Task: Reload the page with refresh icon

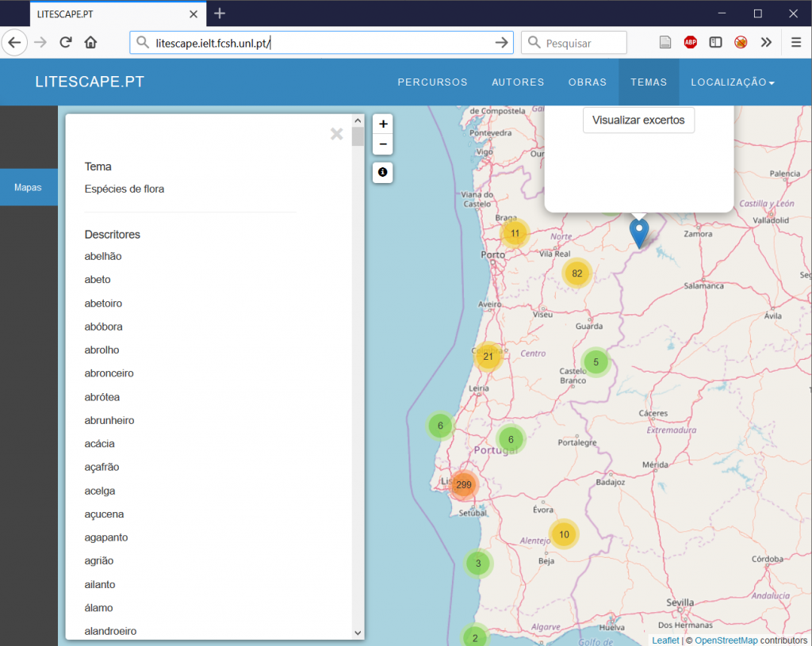Action: click(x=66, y=43)
